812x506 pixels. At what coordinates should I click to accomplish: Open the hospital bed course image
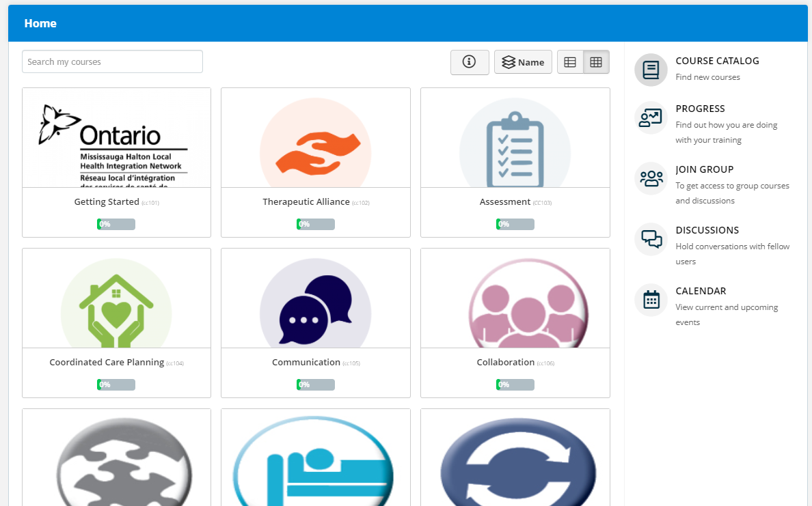click(315, 458)
